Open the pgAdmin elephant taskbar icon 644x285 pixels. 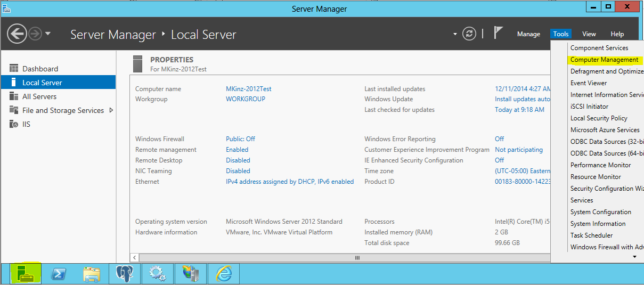pos(124,274)
